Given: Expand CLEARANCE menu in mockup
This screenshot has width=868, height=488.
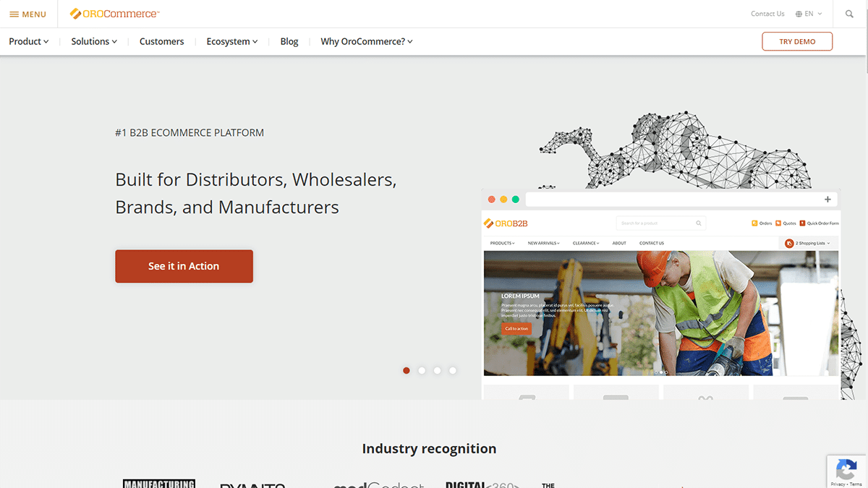Looking at the screenshot, I should [586, 244].
